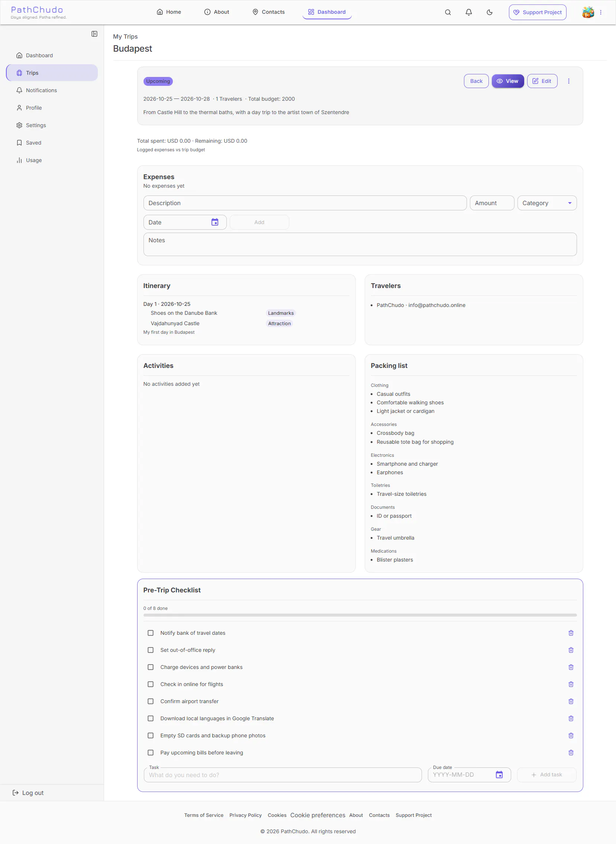This screenshot has width=616, height=844.
Task: Delete Check in online for flights task
Action: (571, 685)
